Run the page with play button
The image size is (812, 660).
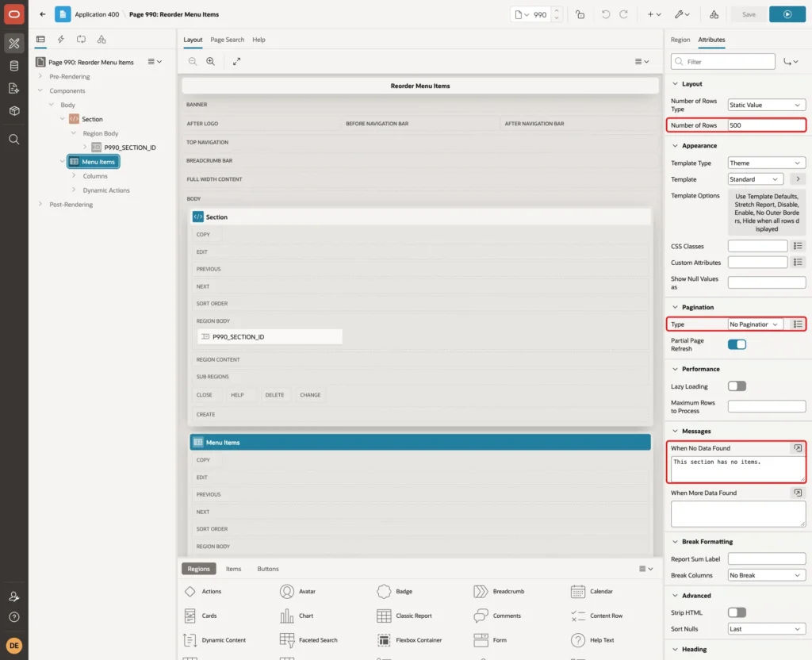tap(787, 14)
